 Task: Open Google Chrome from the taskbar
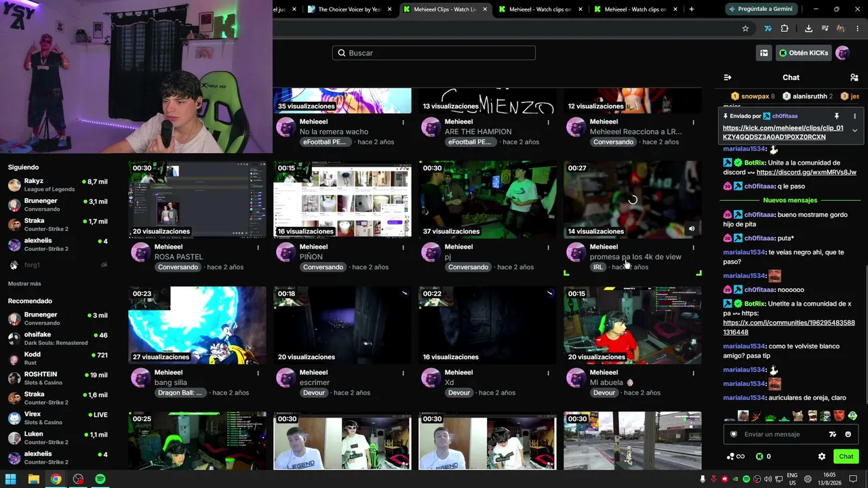(x=56, y=479)
